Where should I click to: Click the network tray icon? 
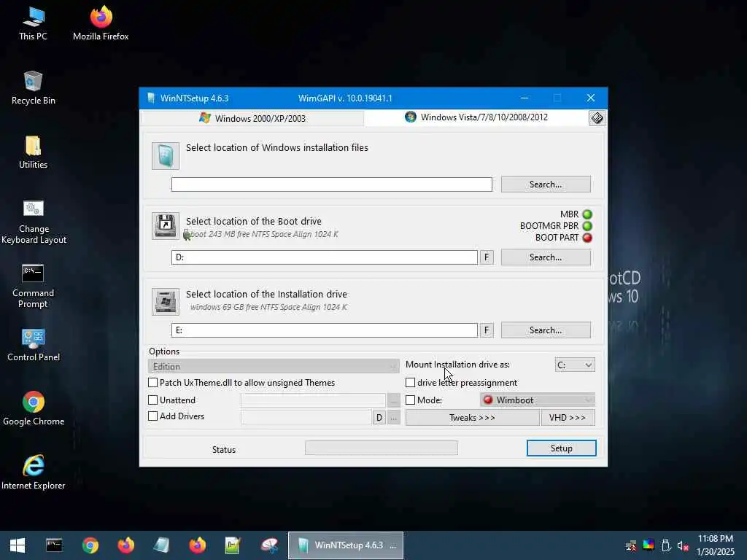[631, 545]
